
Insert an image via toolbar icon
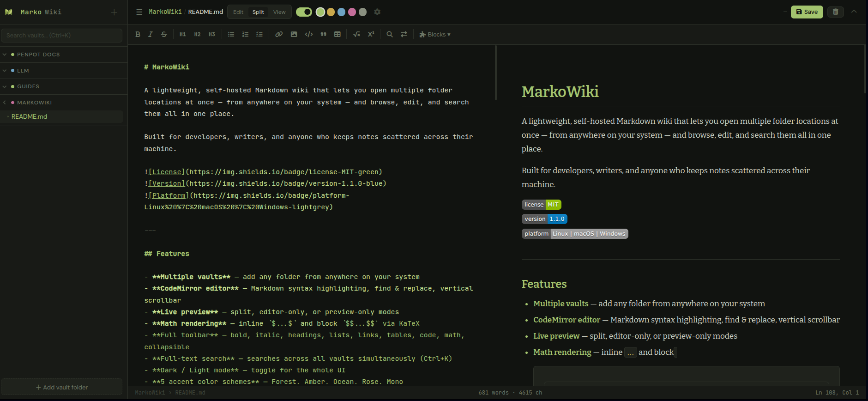(x=294, y=34)
